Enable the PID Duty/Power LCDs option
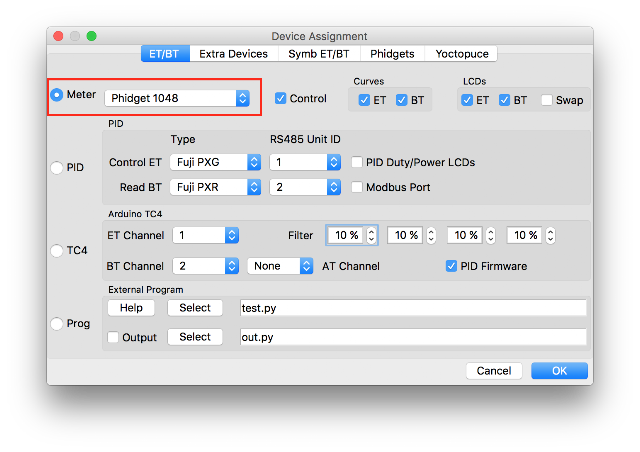 [x=358, y=162]
